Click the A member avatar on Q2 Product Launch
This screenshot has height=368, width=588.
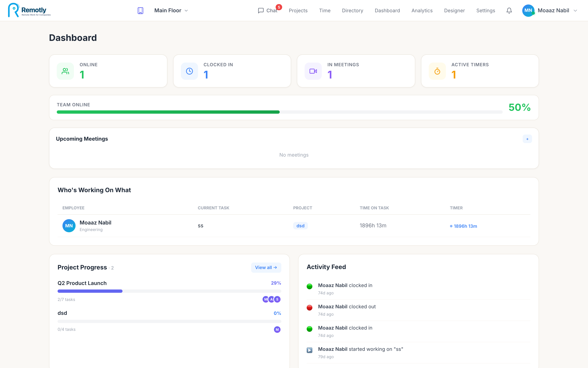[271, 299]
